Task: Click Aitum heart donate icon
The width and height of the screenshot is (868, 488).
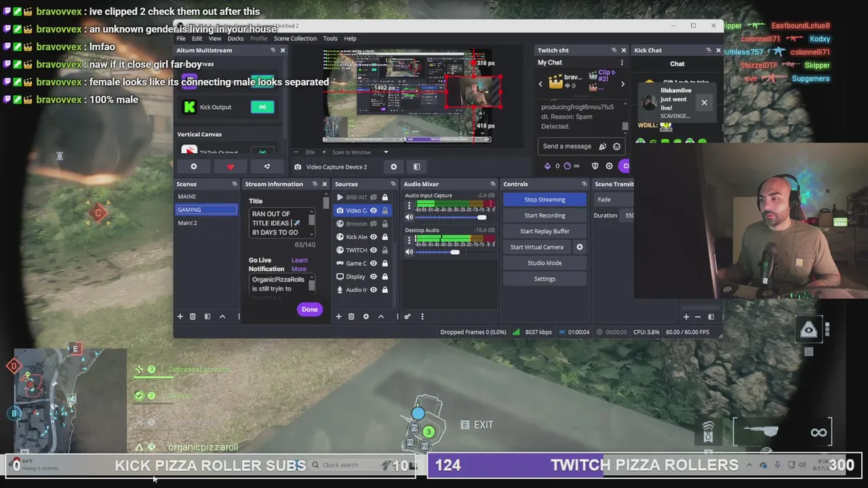Action: tap(231, 167)
